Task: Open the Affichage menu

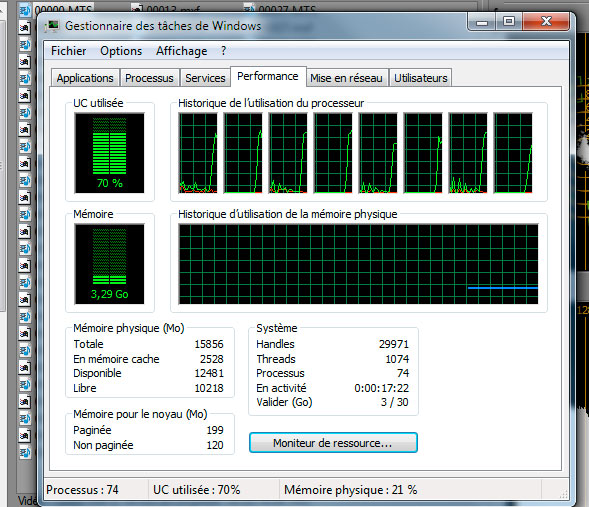Action: point(181,51)
